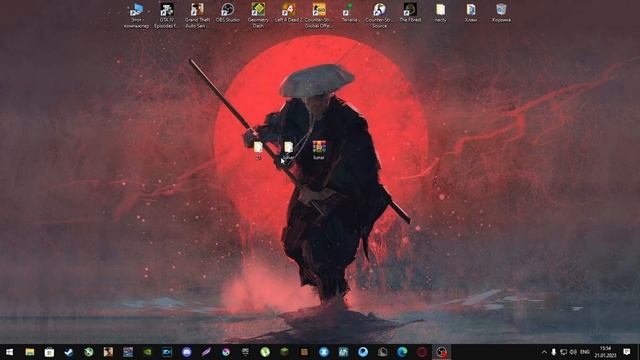640x360 pixels.
Task: Open the notification center
Action: (x=627, y=352)
